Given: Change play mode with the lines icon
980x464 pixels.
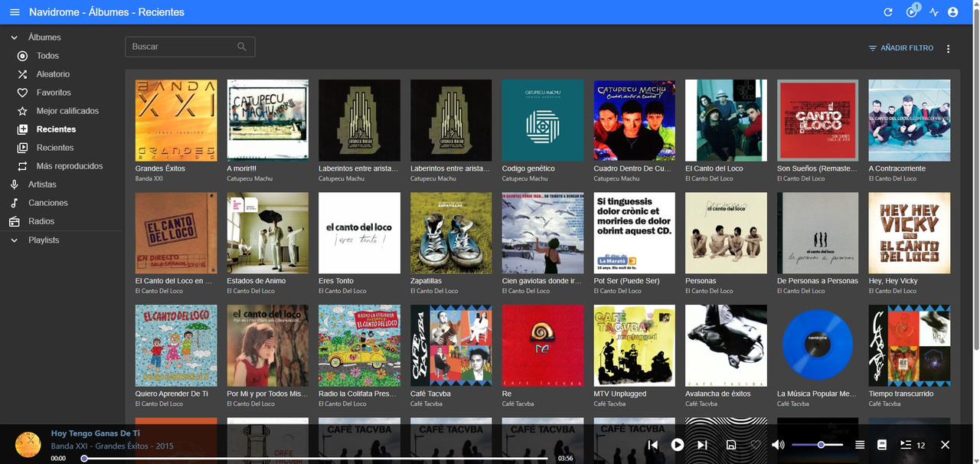Looking at the screenshot, I should [860, 445].
